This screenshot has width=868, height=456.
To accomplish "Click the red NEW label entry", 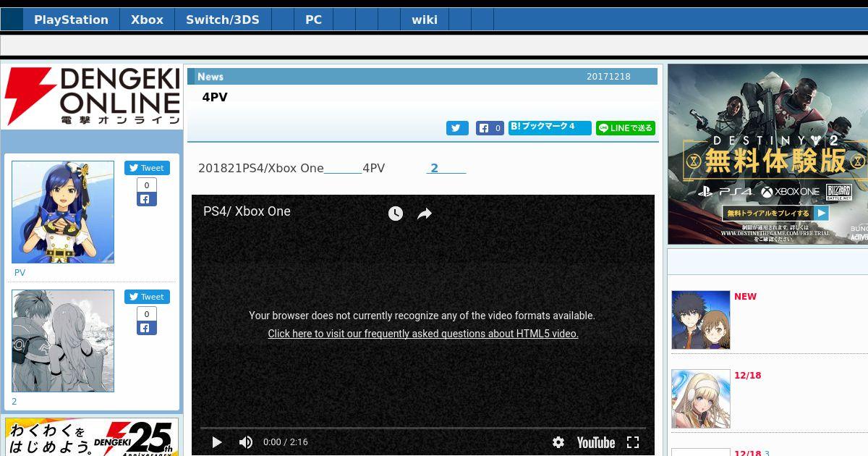I will coord(745,297).
